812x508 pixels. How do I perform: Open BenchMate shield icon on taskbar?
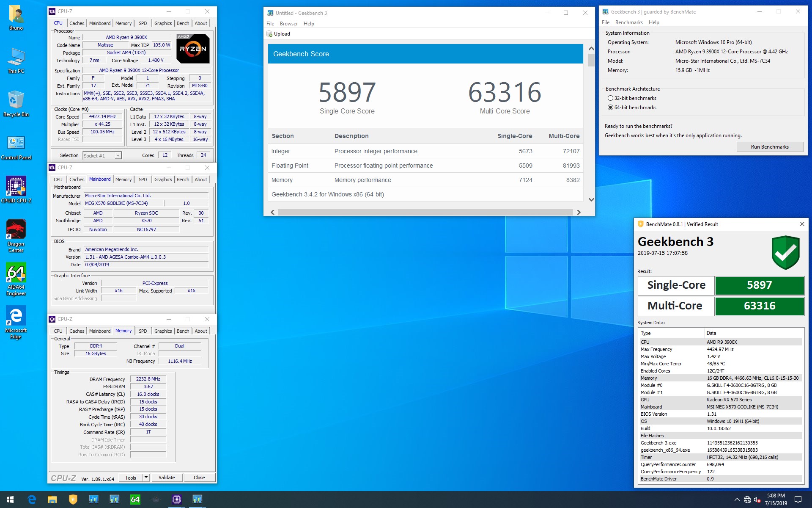click(73, 500)
